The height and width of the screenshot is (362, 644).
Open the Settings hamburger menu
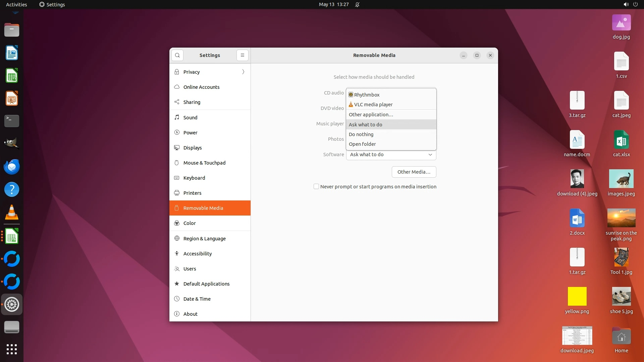coord(243,55)
